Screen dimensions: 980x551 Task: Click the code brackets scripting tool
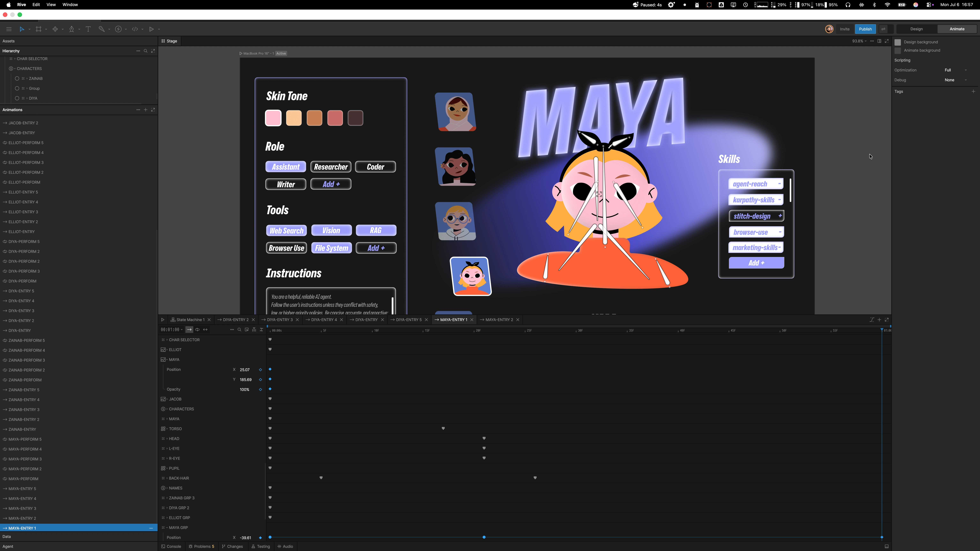tap(135, 29)
